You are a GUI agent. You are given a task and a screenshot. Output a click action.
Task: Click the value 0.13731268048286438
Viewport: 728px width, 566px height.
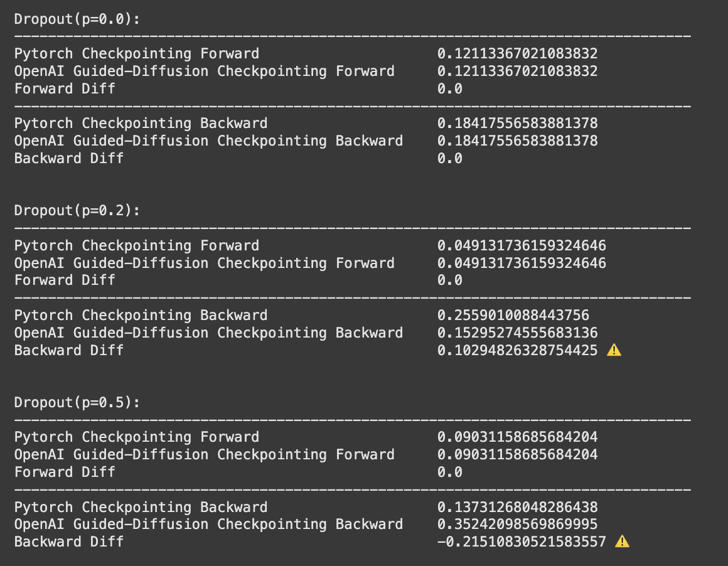coord(517,507)
